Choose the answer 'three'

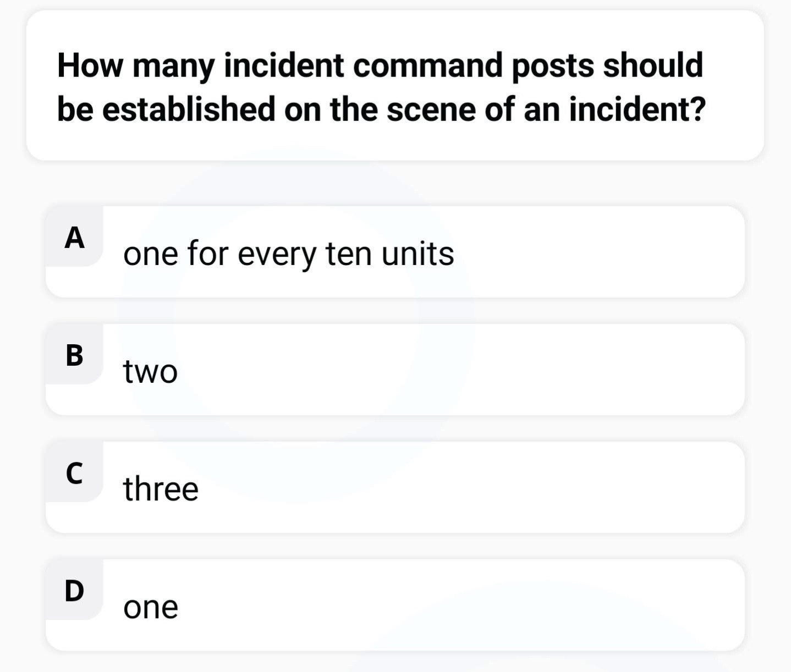click(161, 488)
